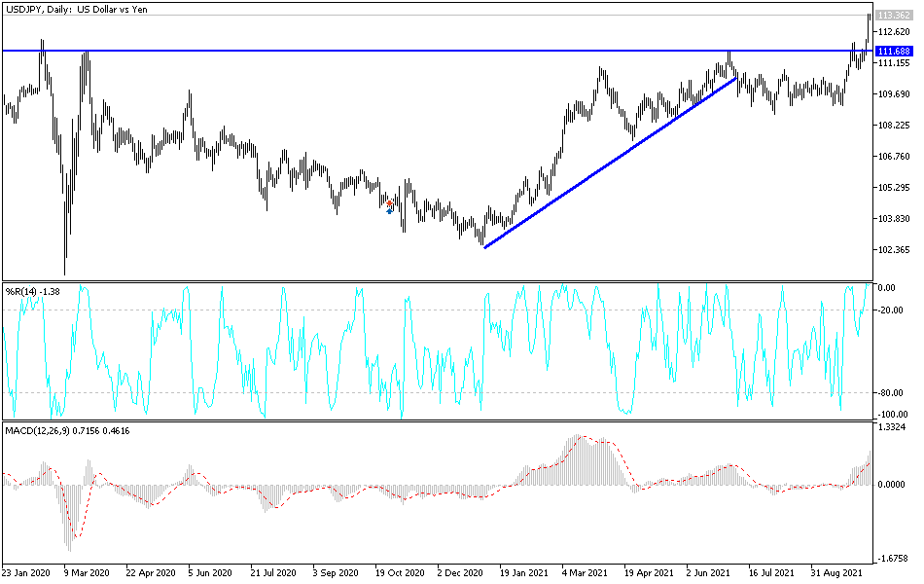Click the 109.690 value on the price scale
This screenshot has width=924, height=584.
[893, 94]
